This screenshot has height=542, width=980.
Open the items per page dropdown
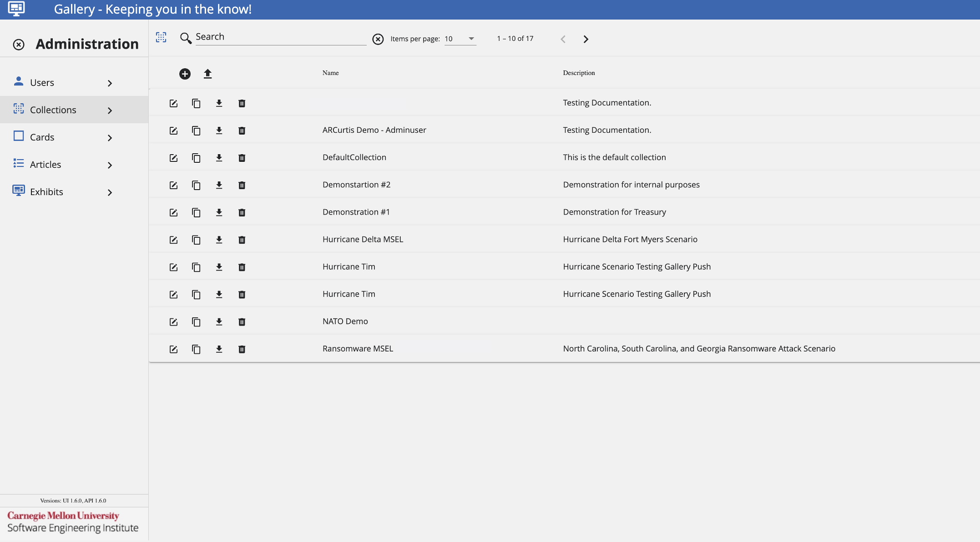(470, 39)
